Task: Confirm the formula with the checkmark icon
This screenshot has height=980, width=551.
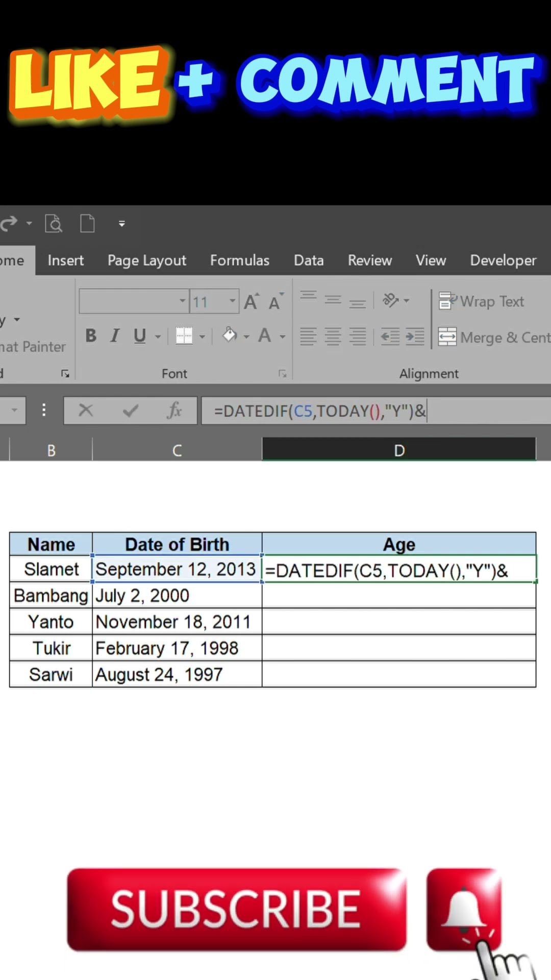Action: (x=131, y=410)
